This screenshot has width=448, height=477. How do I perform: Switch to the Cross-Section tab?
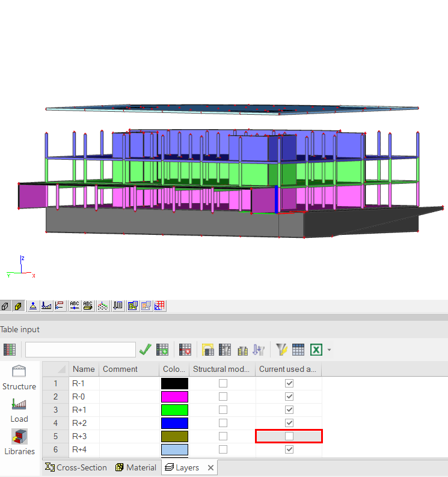tap(76, 467)
